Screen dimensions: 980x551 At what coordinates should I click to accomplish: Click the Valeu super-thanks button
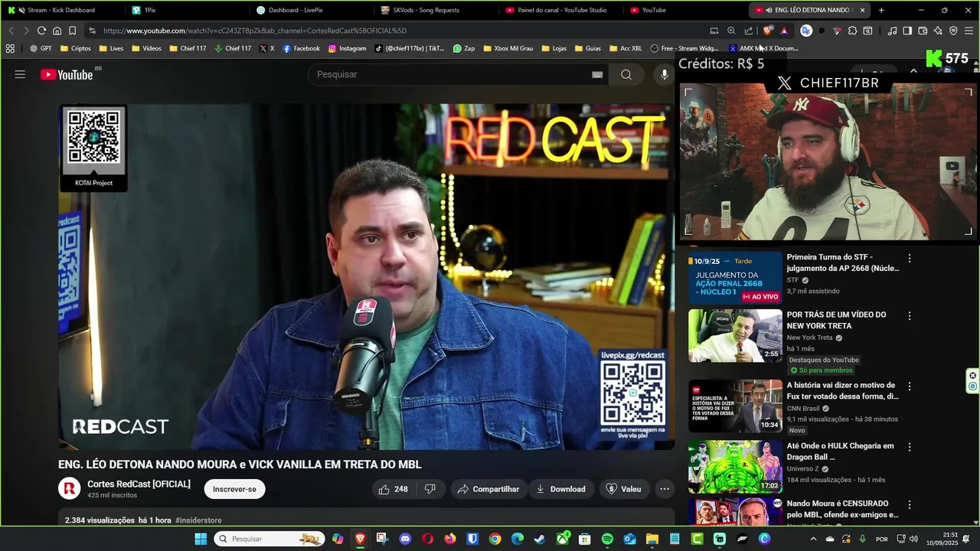pos(623,489)
